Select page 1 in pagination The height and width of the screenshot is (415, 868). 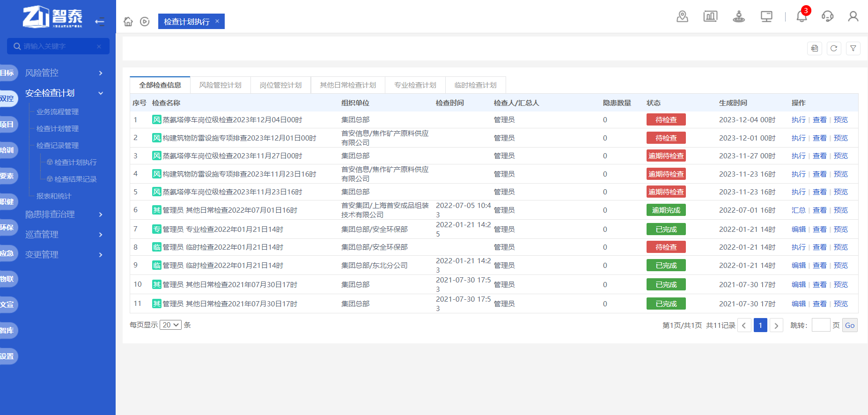760,325
